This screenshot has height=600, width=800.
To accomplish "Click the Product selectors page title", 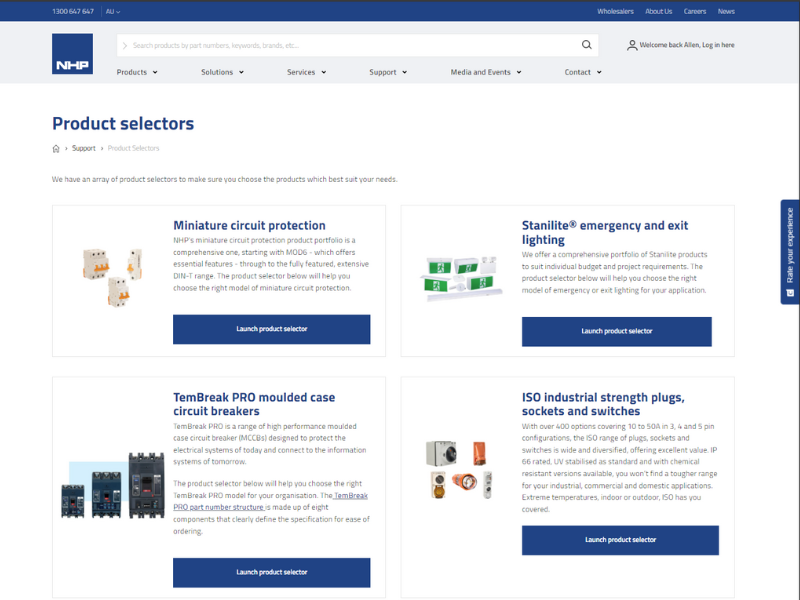I will (x=123, y=123).
